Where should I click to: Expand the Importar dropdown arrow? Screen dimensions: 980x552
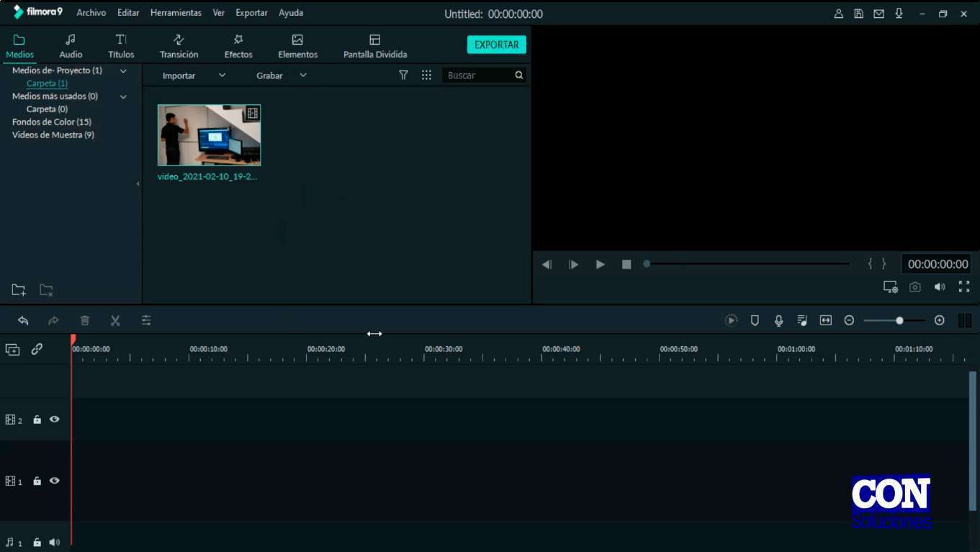[222, 75]
